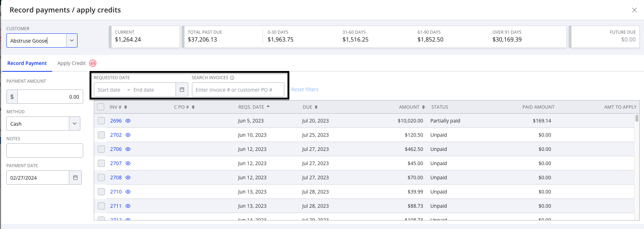Open invoice 2710 link
Screen dimensions: 644x229
(x=116, y=192)
